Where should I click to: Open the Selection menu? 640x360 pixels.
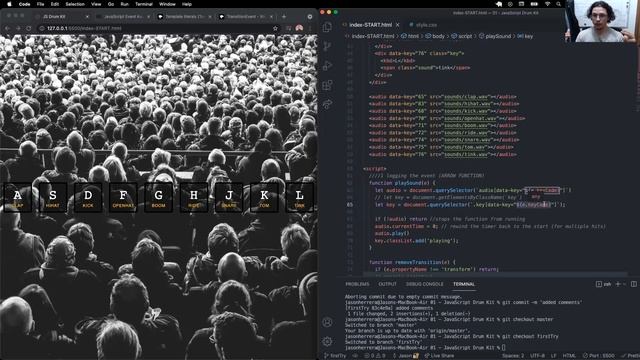[x=75, y=4]
